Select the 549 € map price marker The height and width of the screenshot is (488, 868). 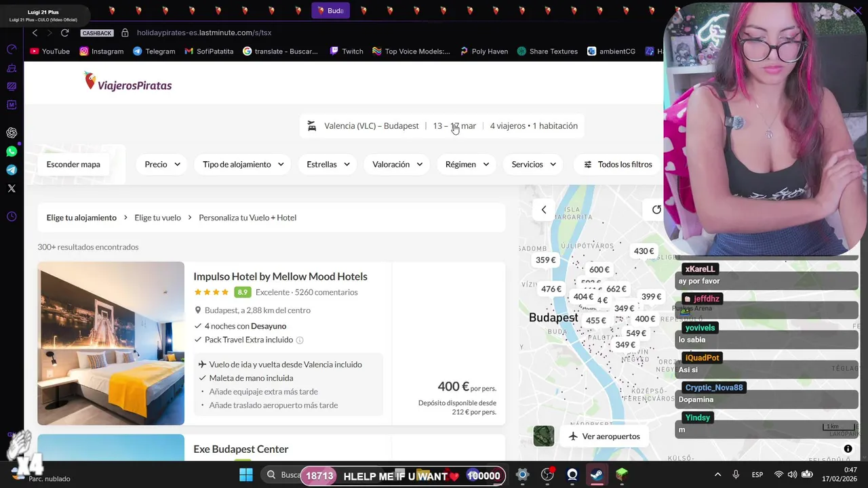click(x=636, y=333)
